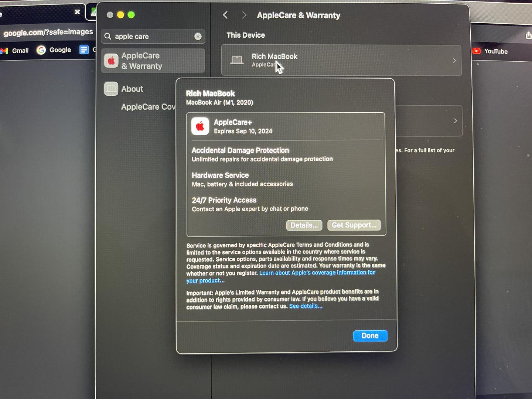The width and height of the screenshot is (532, 399).
Task: Click the search magnifier icon
Action: pyautogui.click(x=108, y=36)
